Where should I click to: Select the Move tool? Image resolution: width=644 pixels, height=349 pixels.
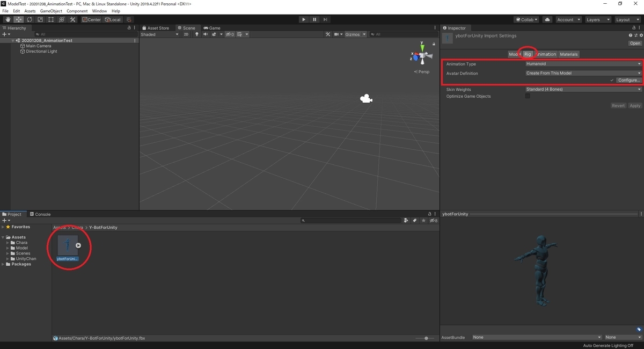(x=18, y=19)
